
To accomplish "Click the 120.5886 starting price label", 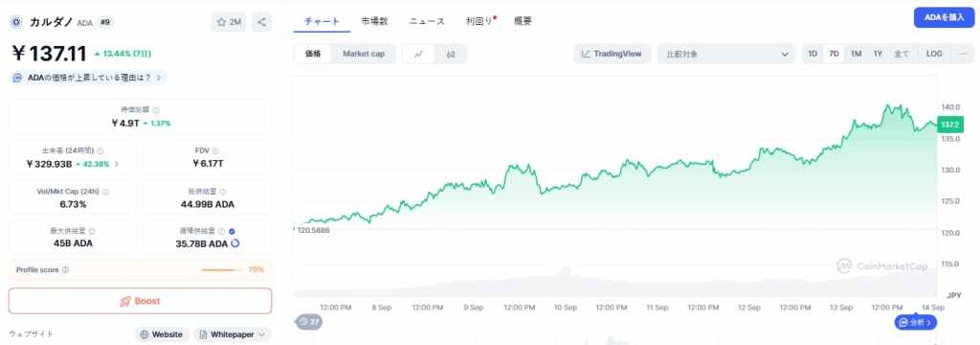I will pyautogui.click(x=313, y=230).
